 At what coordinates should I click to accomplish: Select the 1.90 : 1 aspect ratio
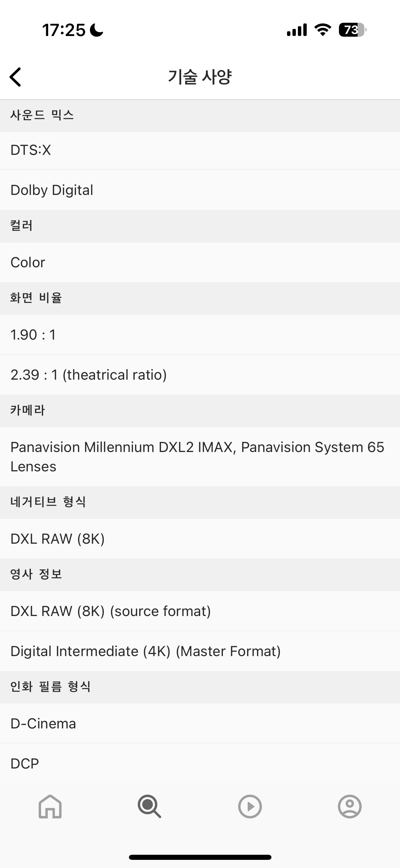200,335
